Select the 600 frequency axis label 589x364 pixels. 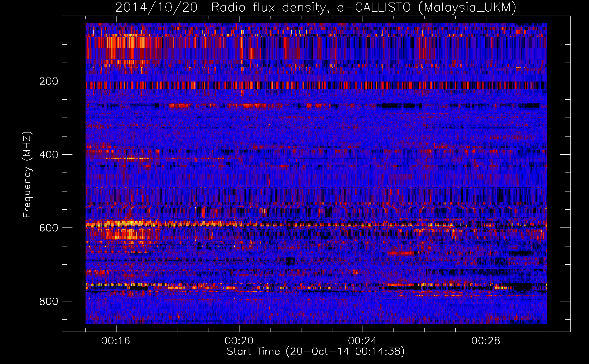[x=49, y=228]
